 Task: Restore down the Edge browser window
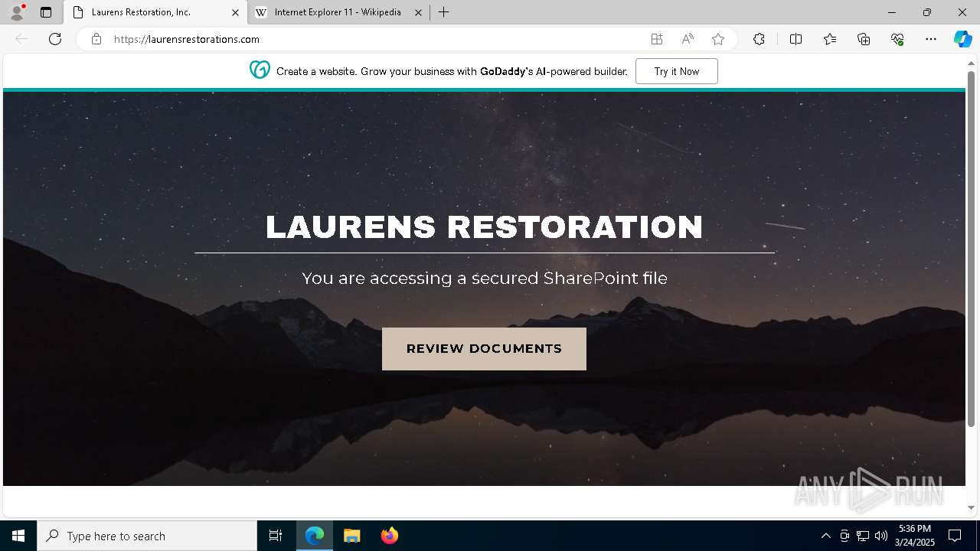(x=927, y=12)
